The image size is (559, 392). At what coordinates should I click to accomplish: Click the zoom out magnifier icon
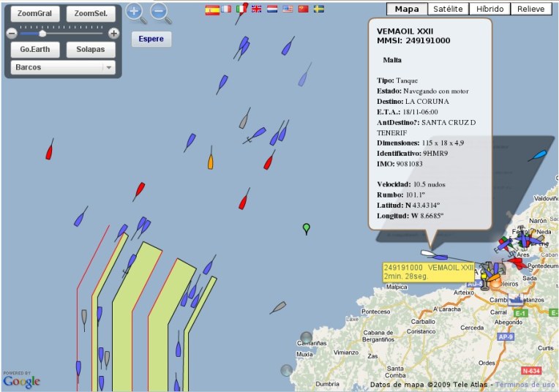click(x=160, y=11)
